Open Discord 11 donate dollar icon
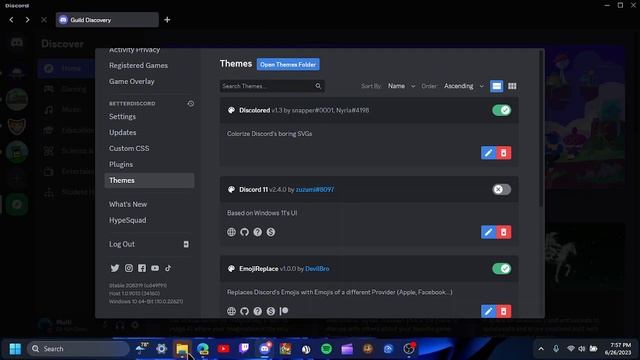 pyautogui.click(x=271, y=232)
